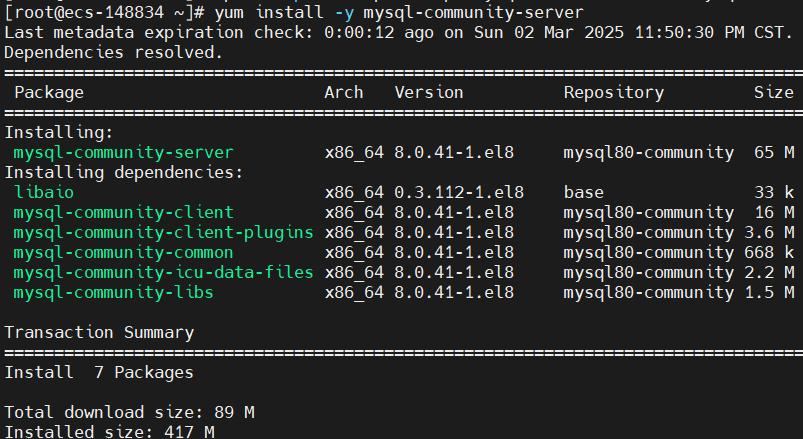Click the 'Installing dependencies:' label
Viewport: 803px width, 439px height.
(123, 173)
